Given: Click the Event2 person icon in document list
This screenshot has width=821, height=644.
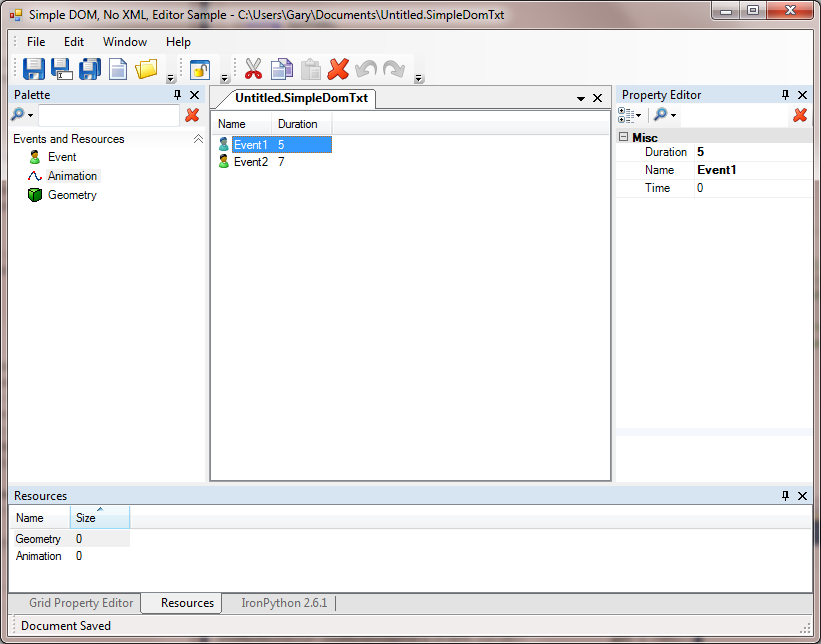Looking at the screenshot, I should (224, 161).
